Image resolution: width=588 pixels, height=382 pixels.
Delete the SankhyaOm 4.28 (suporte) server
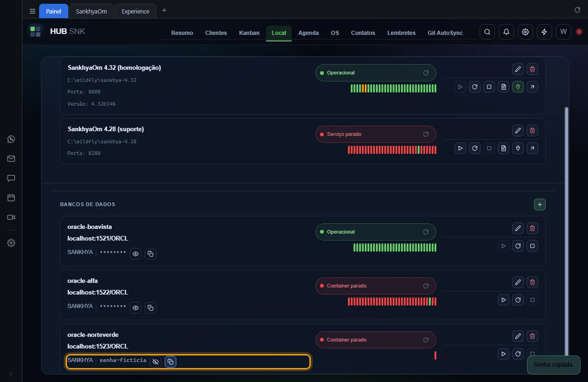point(533,131)
